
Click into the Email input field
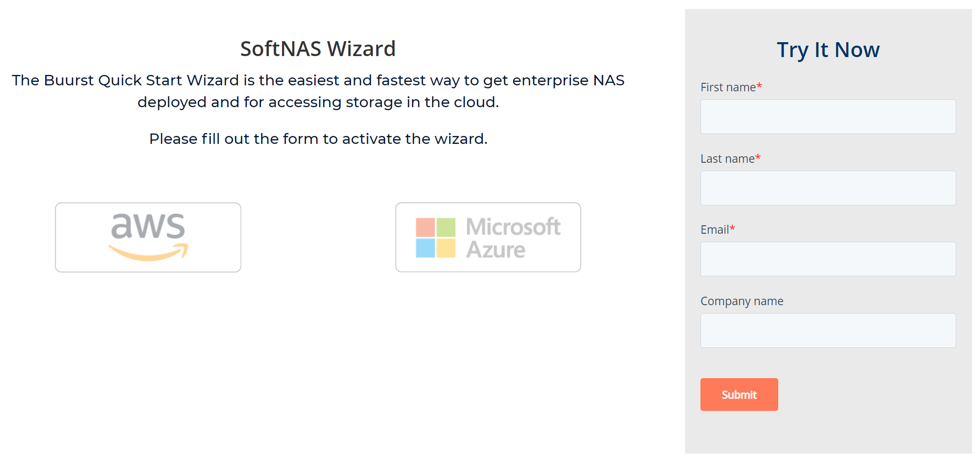click(x=827, y=259)
